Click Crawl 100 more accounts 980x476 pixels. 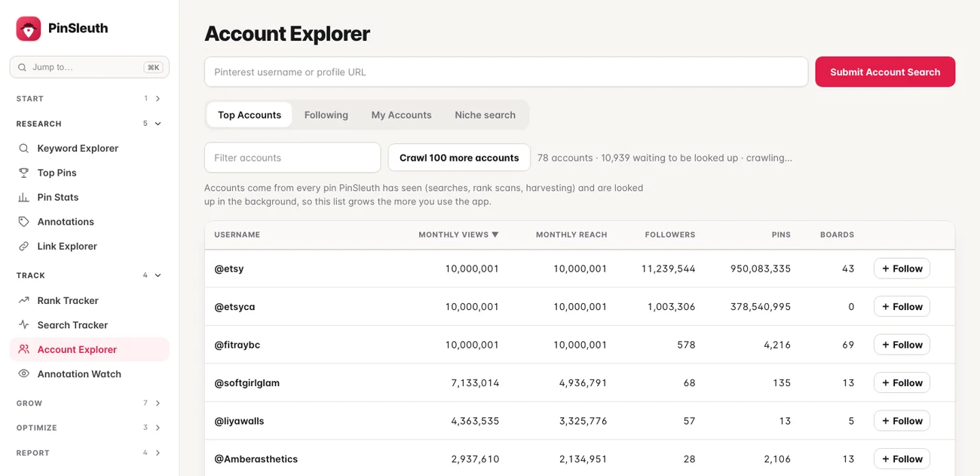pos(459,158)
